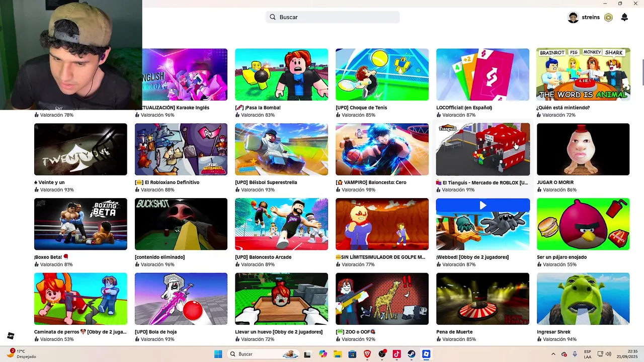Click the 'JUGAR O MORIR' title link

coord(555,183)
